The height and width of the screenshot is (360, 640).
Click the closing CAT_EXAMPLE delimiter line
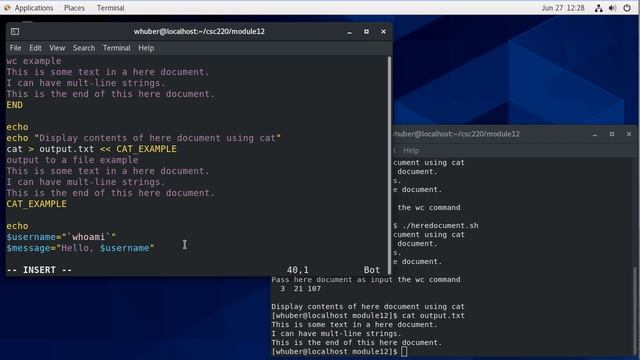[x=36, y=204]
